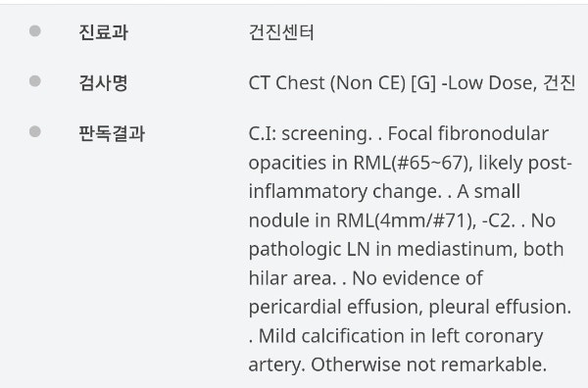Select the 검사명 field label
588x388 pixels.
pos(104,83)
